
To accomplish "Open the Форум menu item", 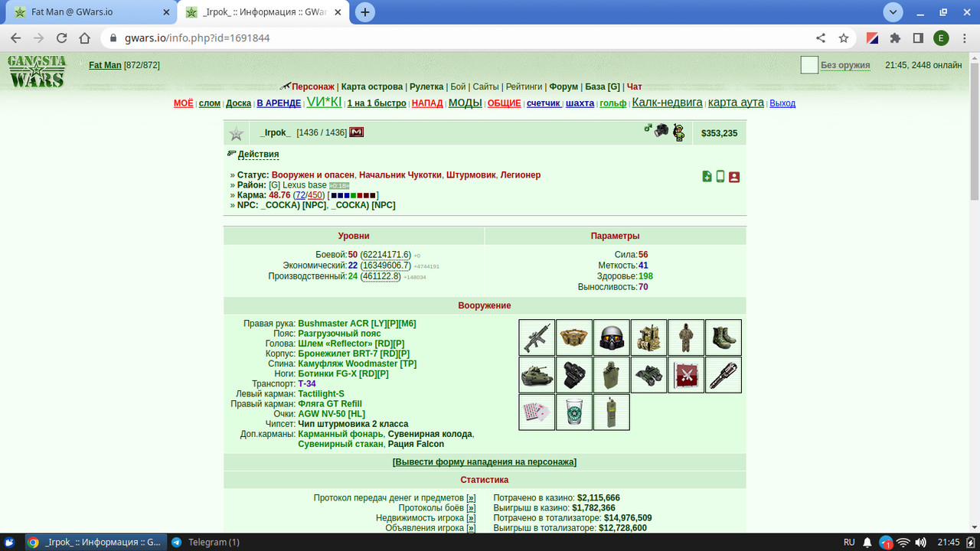I will coord(563,86).
